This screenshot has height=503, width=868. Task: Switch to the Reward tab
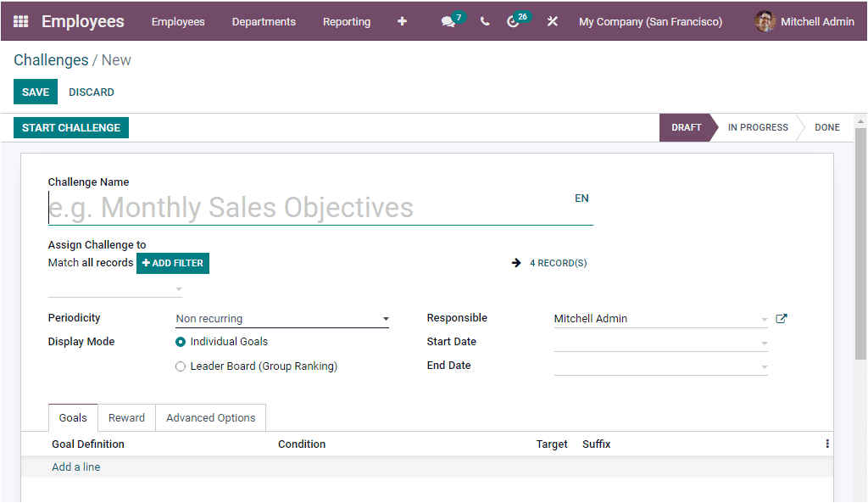[x=126, y=417]
